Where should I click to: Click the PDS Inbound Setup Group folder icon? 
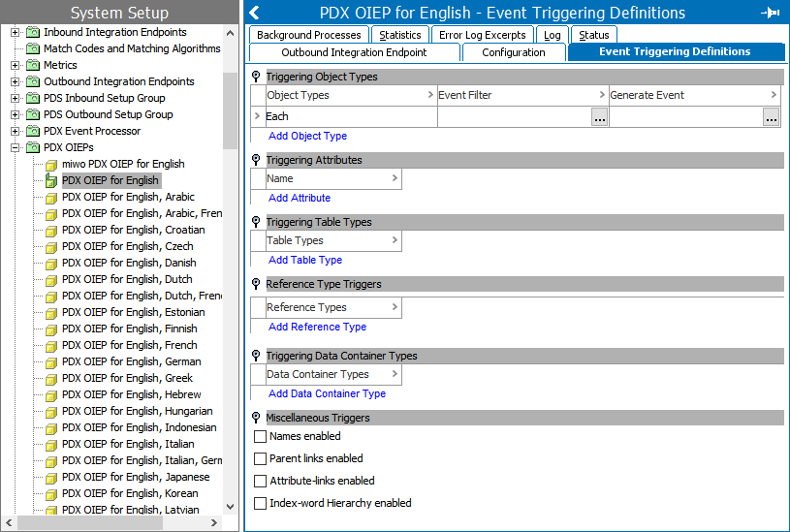(33, 98)
